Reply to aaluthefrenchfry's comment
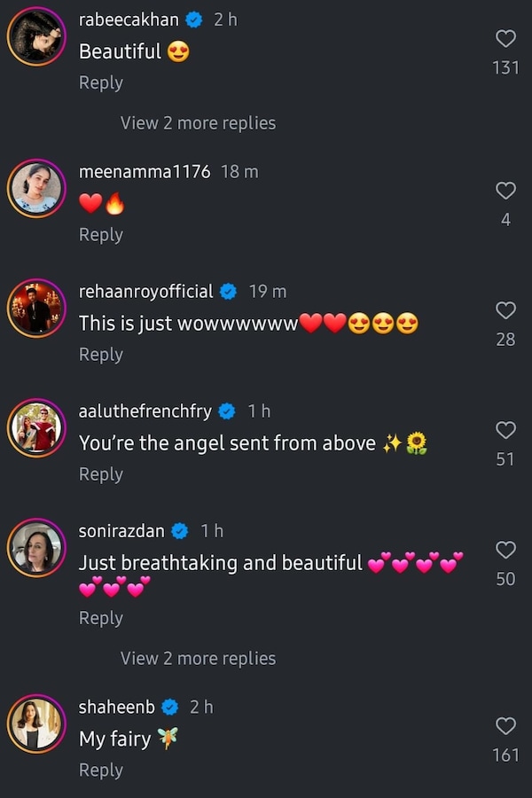532x798 pixels. [101, 473]
